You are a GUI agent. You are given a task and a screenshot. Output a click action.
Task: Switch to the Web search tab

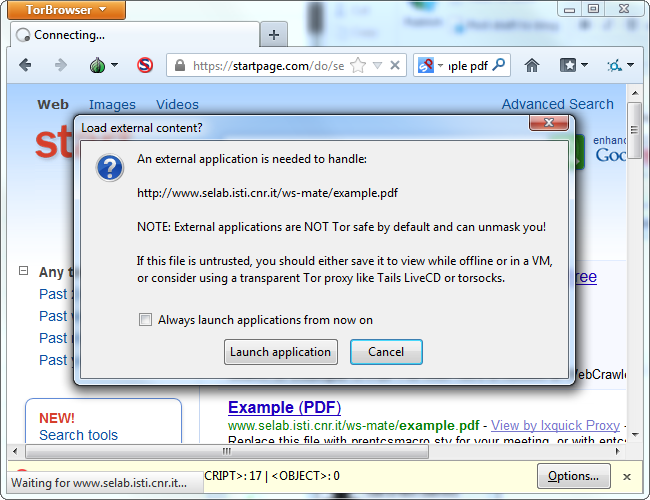(53, 104)
